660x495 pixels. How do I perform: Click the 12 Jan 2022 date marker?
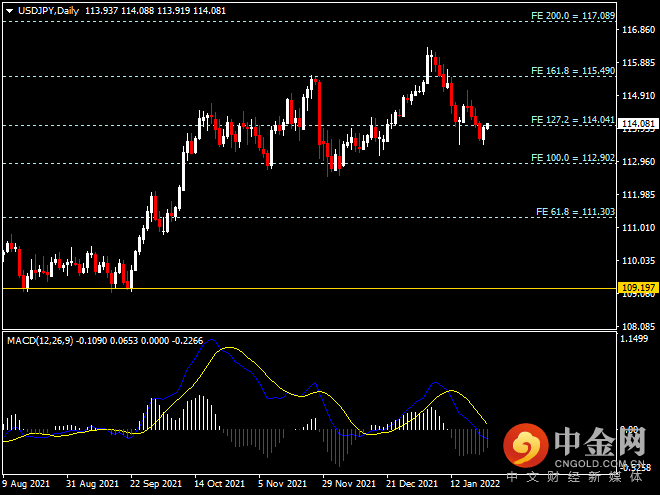tap(475, 484)
